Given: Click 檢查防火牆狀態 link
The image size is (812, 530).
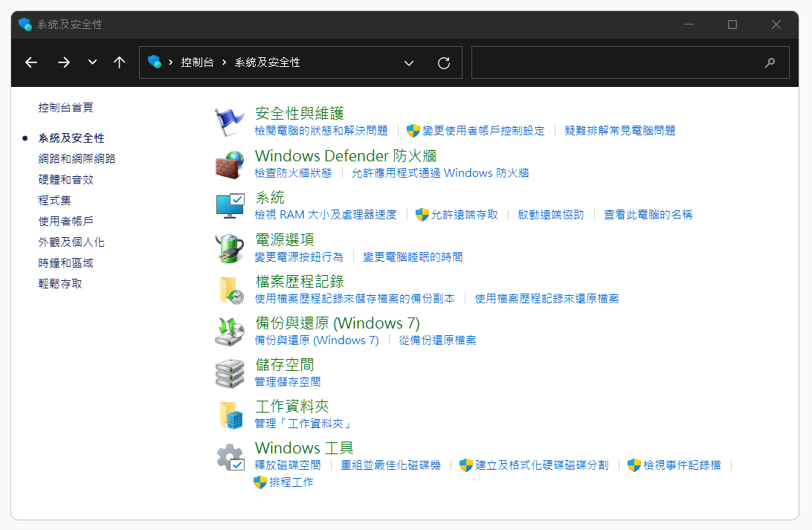Looking at the screenshot, I should point(293,173).
